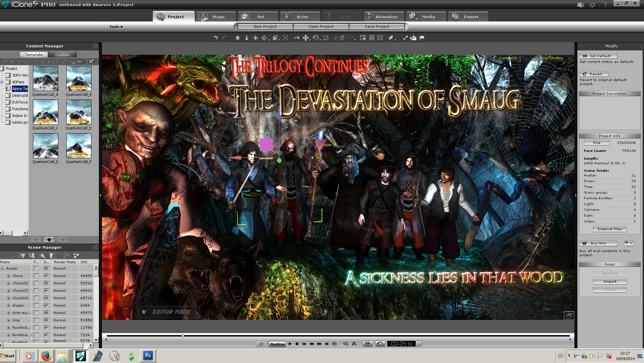Screen dimensions: 644x363
Task: Toggle the Show checkbox for king
Action: [x=46, y=320]
